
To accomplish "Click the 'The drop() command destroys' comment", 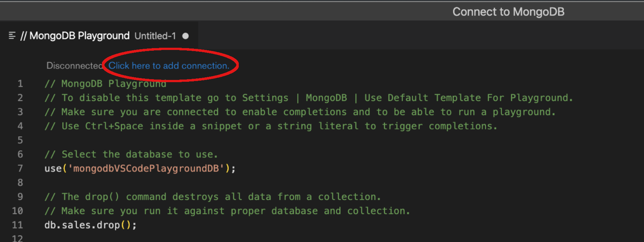I will click(x=212, y=197).
